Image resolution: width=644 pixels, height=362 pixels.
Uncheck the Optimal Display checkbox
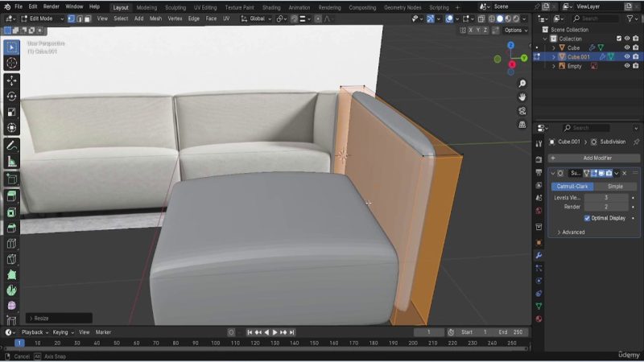[587, 218]
